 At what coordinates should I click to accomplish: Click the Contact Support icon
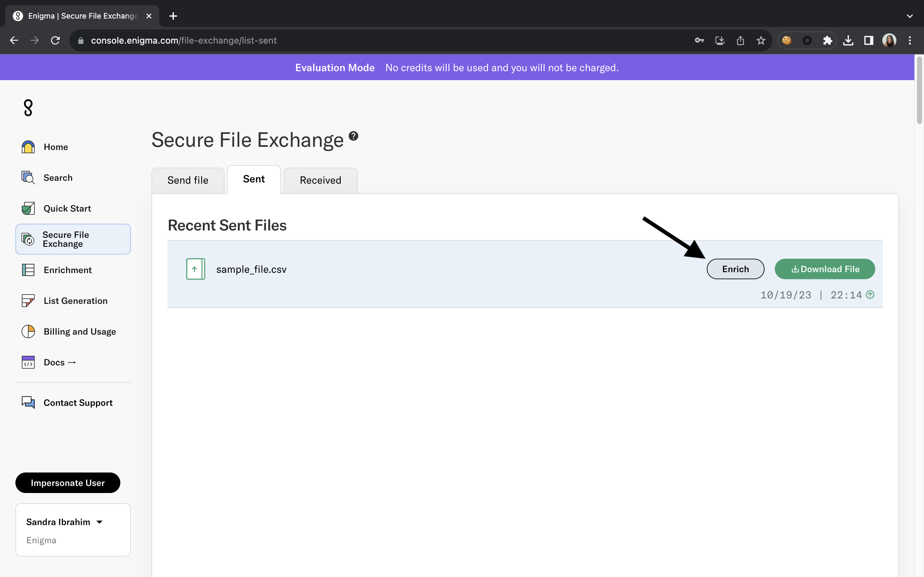(28, 403)
